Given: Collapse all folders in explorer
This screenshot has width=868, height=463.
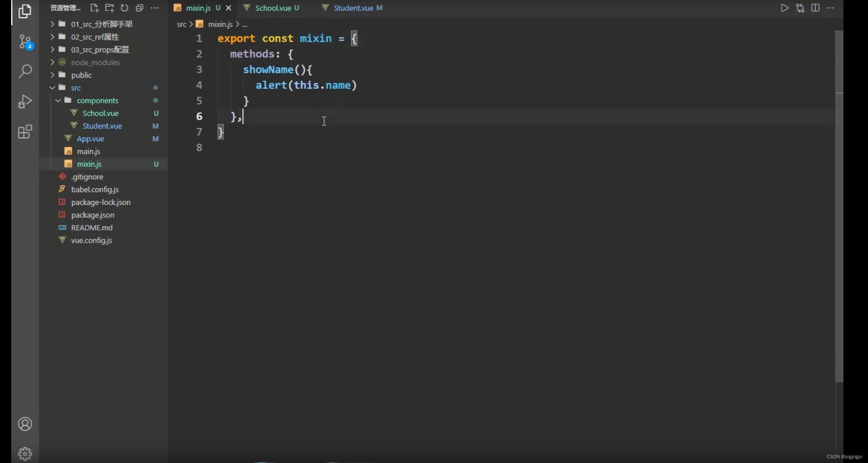Looking at the screenshot, I should coord(139,8).
